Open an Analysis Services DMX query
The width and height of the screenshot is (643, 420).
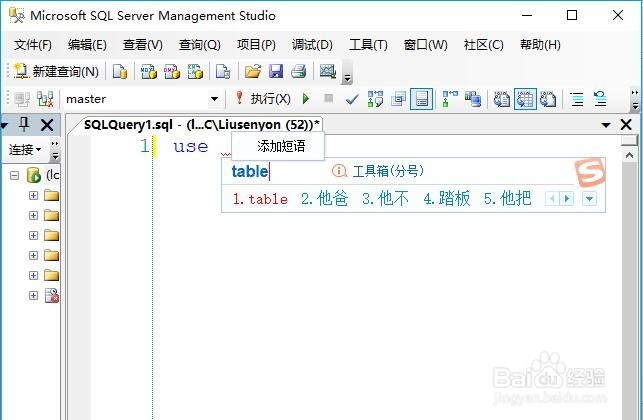pyautogui.click(x=172, y=71)
